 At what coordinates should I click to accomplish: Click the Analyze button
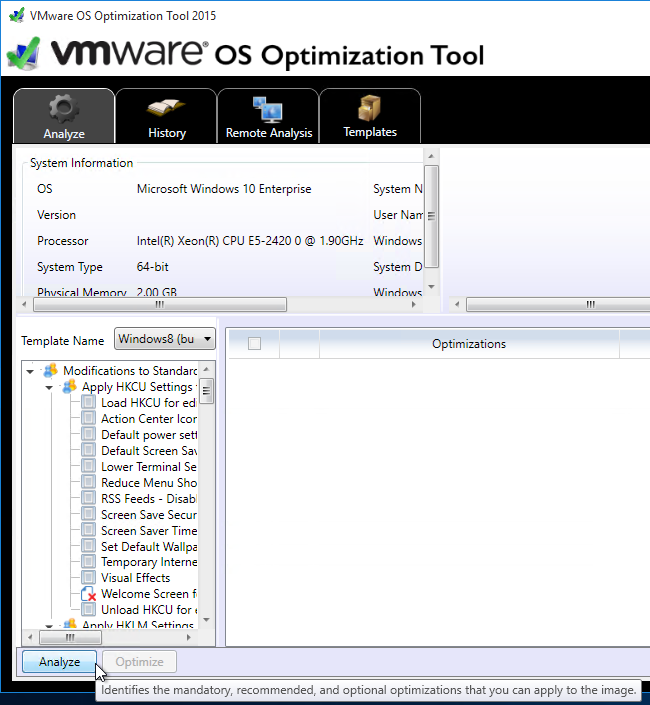[59, 662]
